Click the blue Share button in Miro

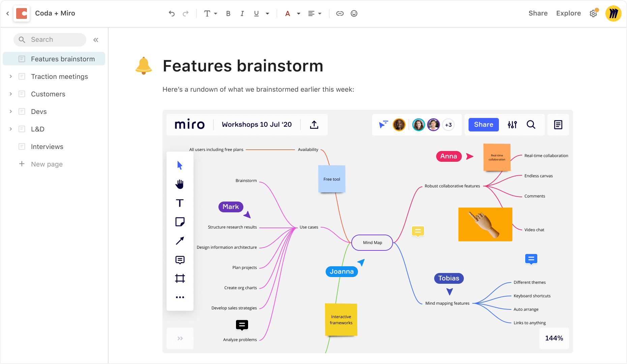click(x=483, y=125)
